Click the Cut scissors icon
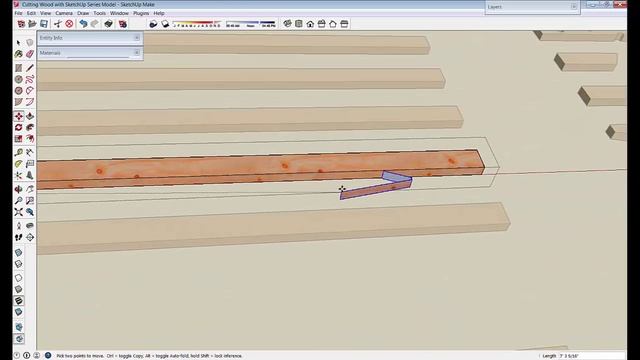 (58, 24)
